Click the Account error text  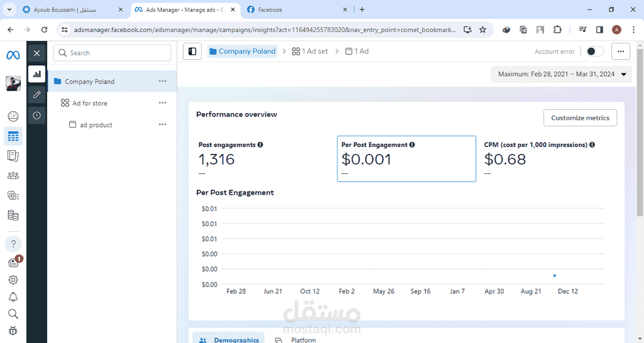click(555, 52)
